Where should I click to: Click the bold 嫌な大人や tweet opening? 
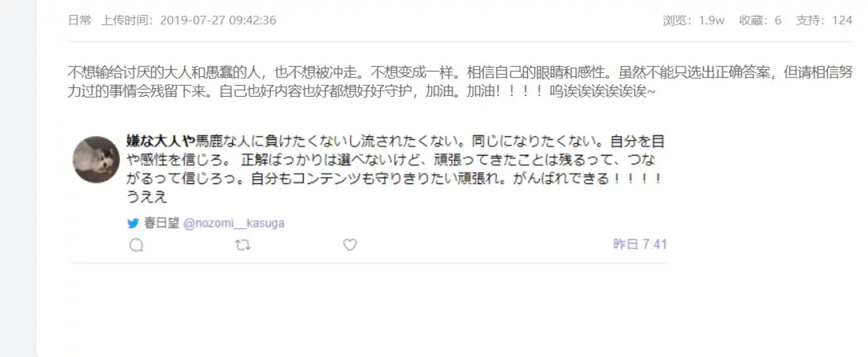[161, 141]
